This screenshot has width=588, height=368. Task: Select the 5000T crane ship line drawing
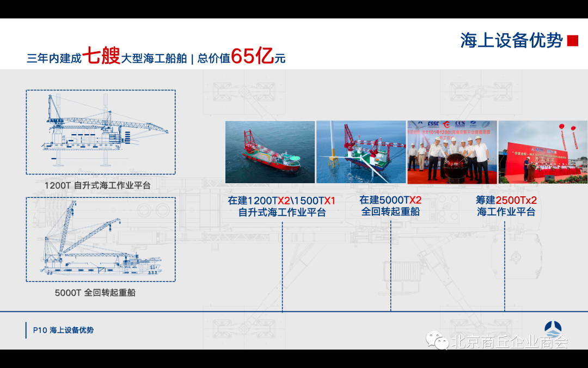click(x=101, y=239)
